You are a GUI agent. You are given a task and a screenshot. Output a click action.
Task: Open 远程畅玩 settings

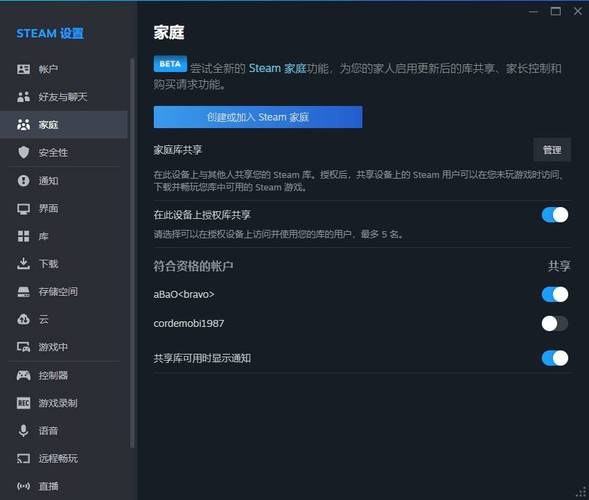(64, 459)
